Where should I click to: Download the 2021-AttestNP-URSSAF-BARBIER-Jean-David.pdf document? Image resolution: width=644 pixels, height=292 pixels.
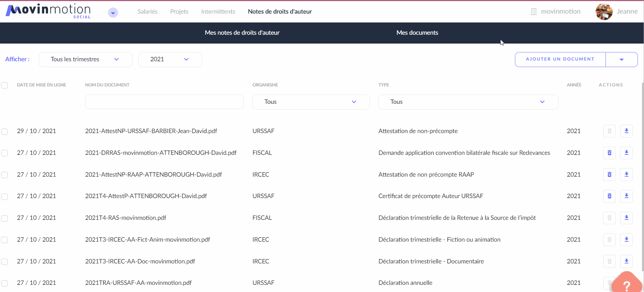tap(626, 131)
